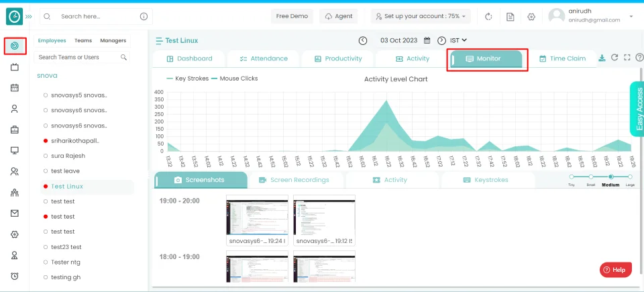The width and height of the screenshot is (644, 292).
Task: Toggle the Mouse Clicks legend series
Action: click(234, 79)
